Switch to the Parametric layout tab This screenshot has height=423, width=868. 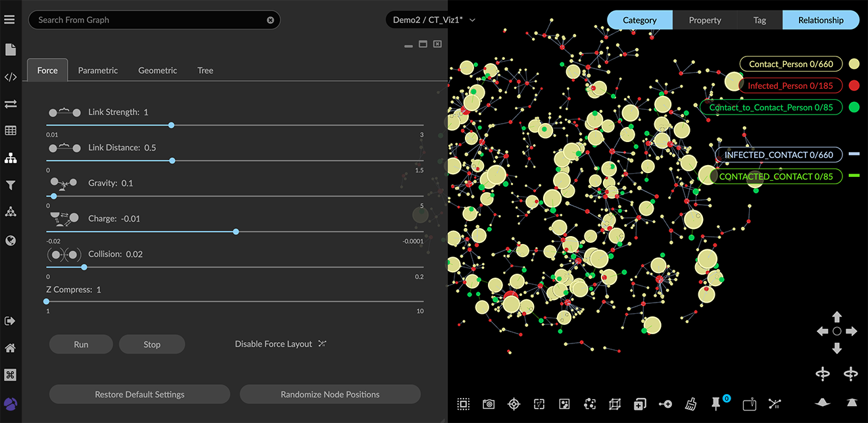point(98,70)
